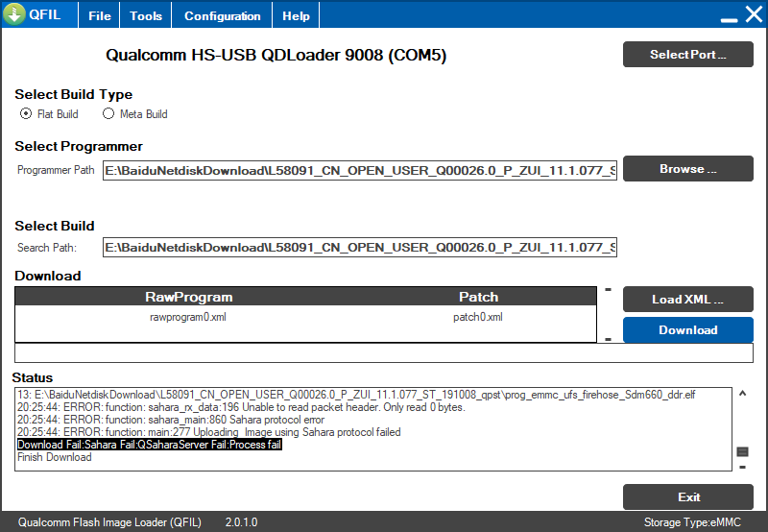
Task: Click the version number 2.0.1.0
Action: (241, 522)
